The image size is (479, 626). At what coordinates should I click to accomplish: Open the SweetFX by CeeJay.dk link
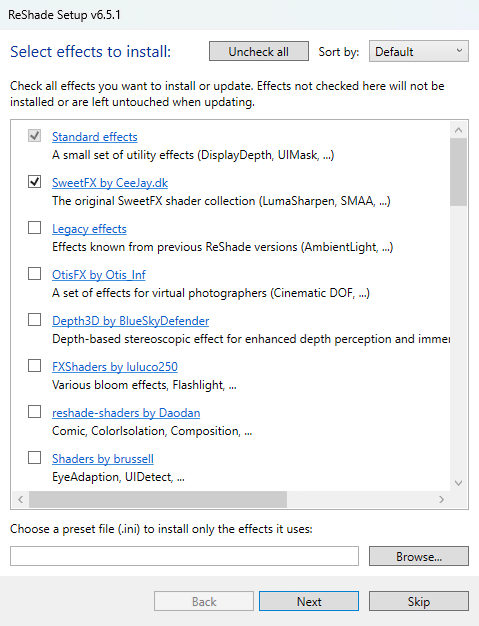[x=110, y=183]
